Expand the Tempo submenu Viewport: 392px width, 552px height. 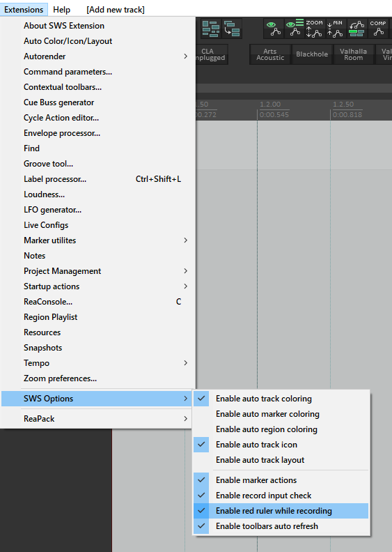tap(97, 363)
